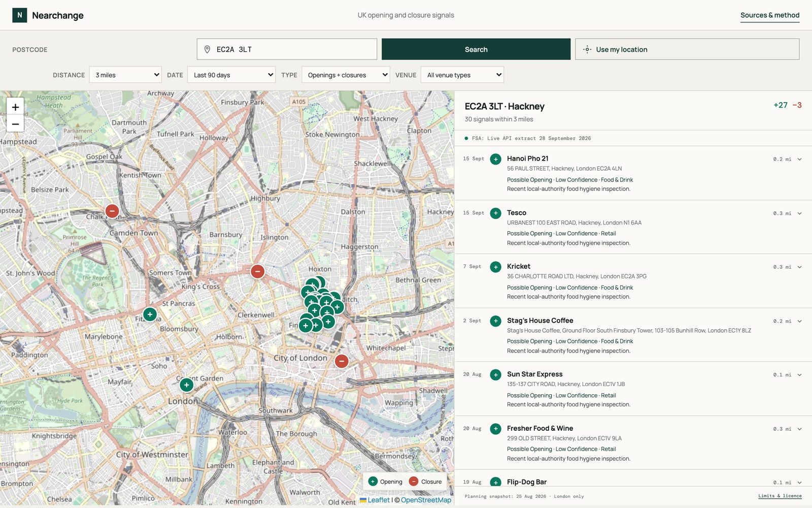This screenshot has width=812, height=508.
Task: Click the Nearchange N logo icon
Action: point(20,15)
